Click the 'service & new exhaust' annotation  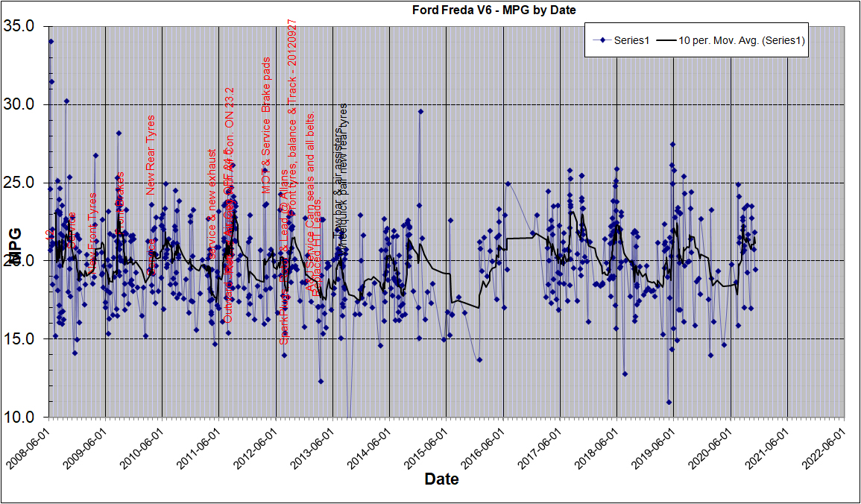(x=212, y=204)
